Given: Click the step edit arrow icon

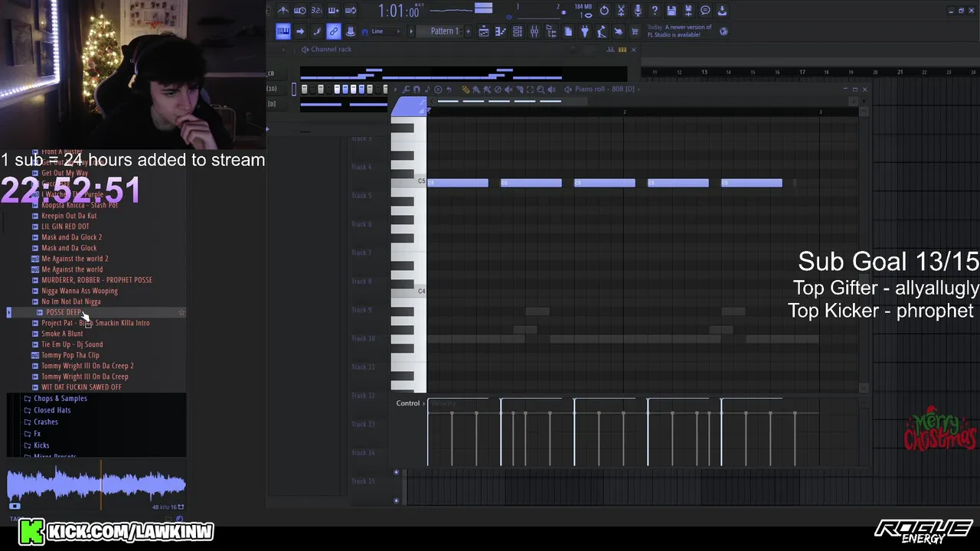Looking at the screenshot, I should pyautogui.click(x=300, y=31).
